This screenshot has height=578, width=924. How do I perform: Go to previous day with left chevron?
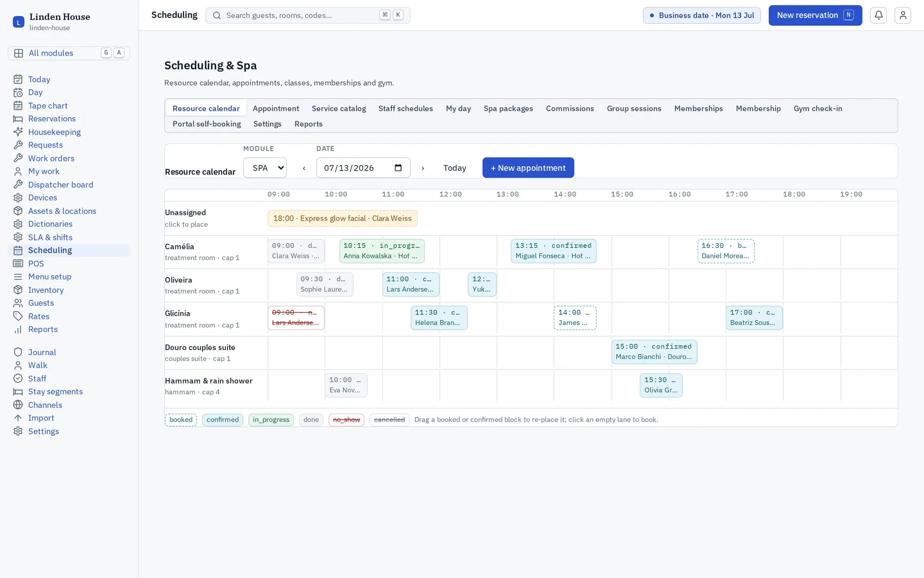pos(304,168)
